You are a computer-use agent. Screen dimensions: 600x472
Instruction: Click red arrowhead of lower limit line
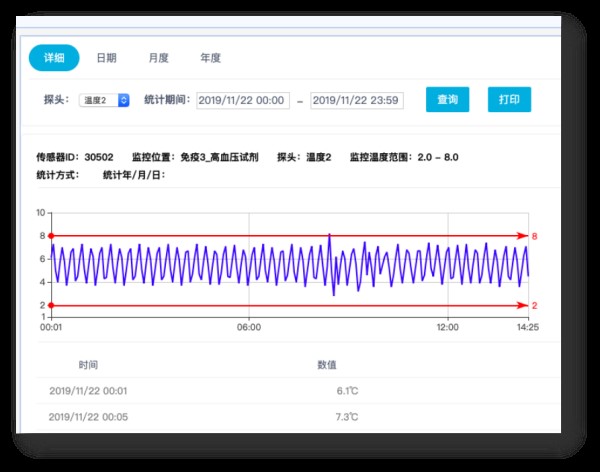pyautogui.click(x=522, y=305)
